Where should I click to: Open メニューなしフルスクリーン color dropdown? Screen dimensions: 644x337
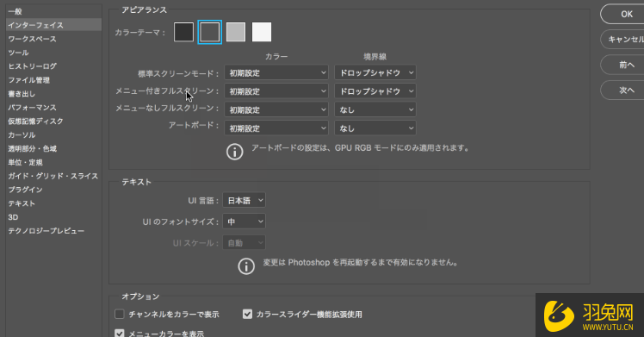tap(276, 109)
